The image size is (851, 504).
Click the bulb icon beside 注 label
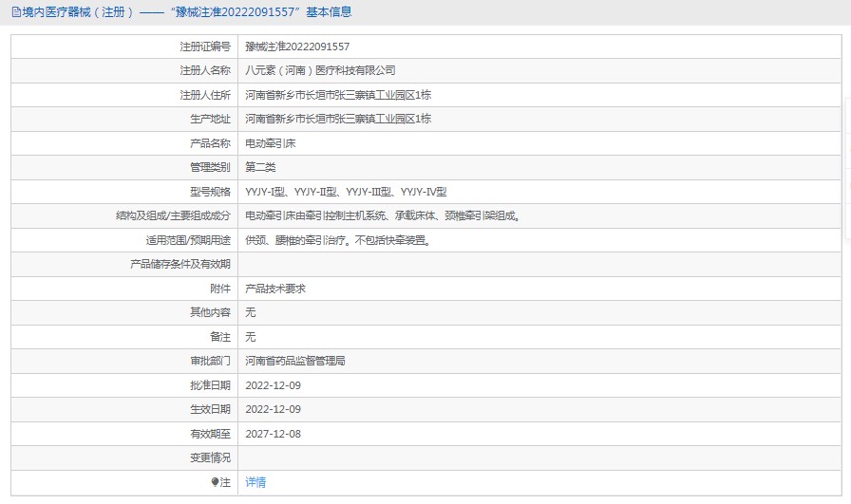[x=215, y=482]
